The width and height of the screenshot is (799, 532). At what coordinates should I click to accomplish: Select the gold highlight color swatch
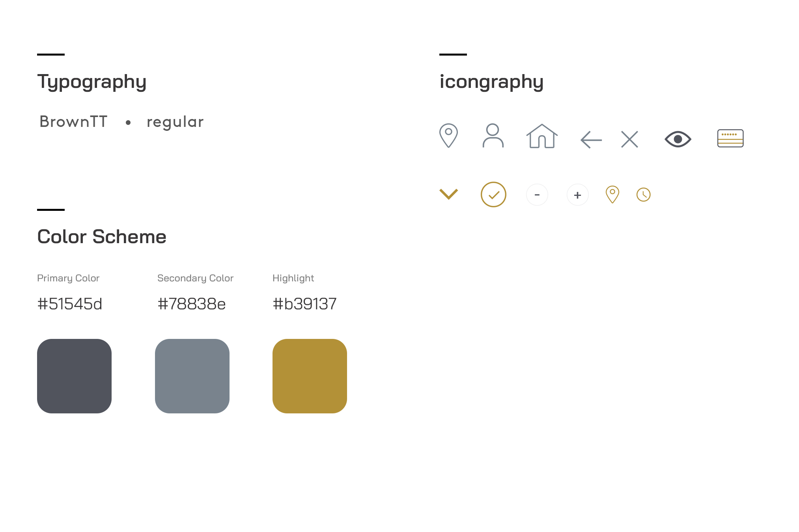pos(310,376)
